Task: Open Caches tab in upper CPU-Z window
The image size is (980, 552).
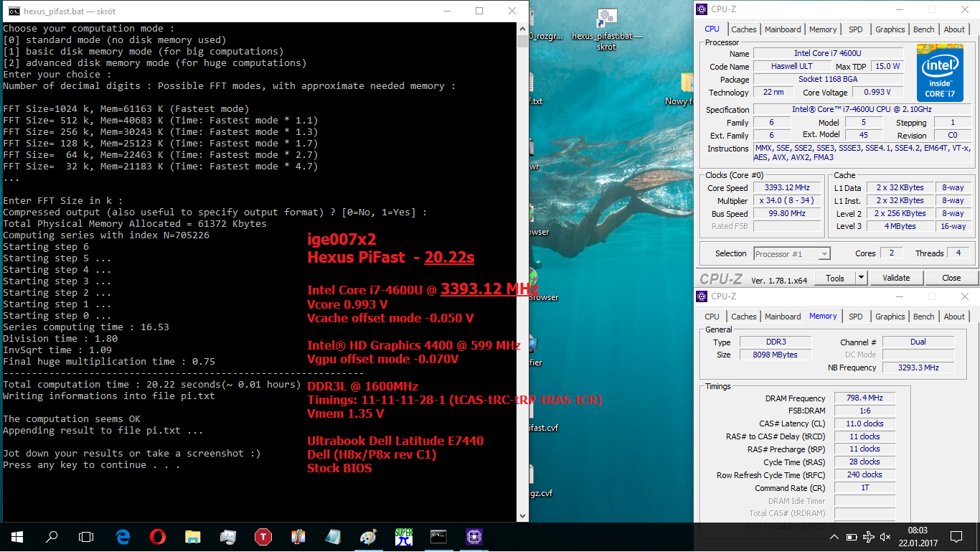Action: pyautogui.click(x=743, y=29)
